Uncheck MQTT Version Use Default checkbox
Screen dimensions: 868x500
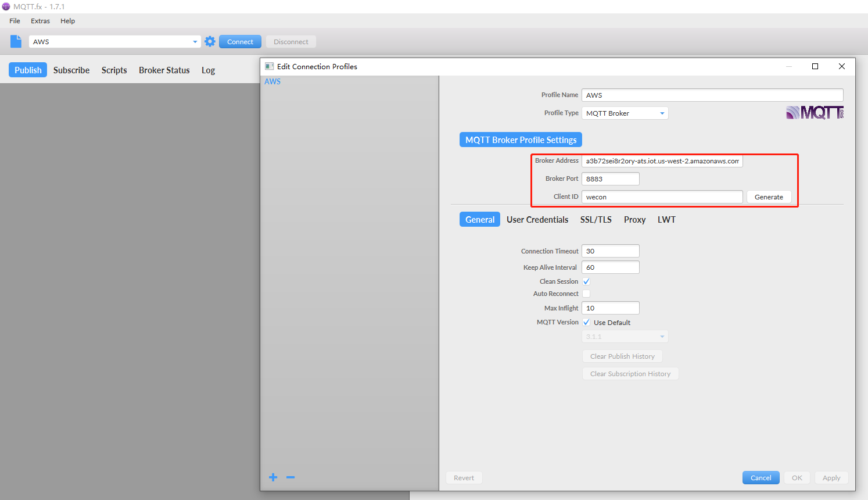586,322
